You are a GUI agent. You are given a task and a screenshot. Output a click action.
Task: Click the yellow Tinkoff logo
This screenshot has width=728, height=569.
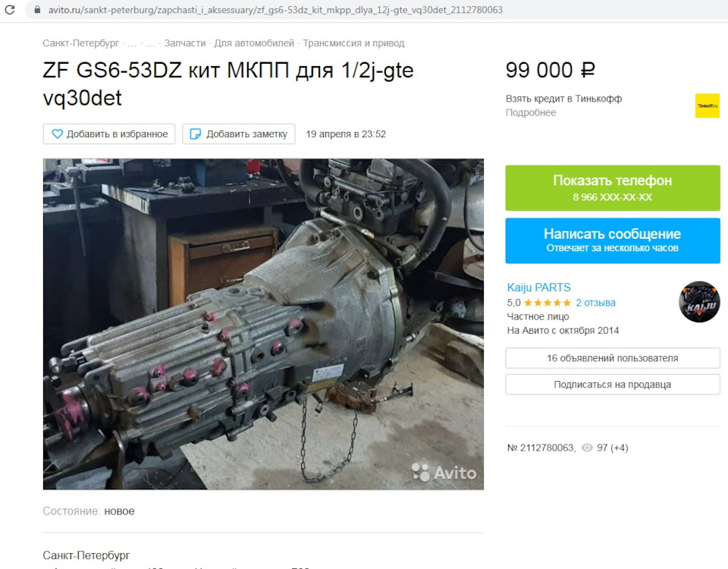tap(707, 105)
